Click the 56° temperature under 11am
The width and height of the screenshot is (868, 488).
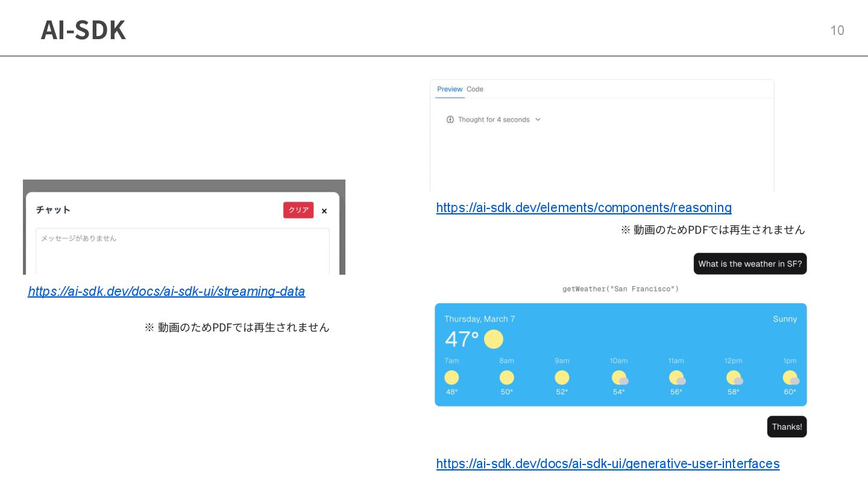pyautogui.click(x=676, y=392)
